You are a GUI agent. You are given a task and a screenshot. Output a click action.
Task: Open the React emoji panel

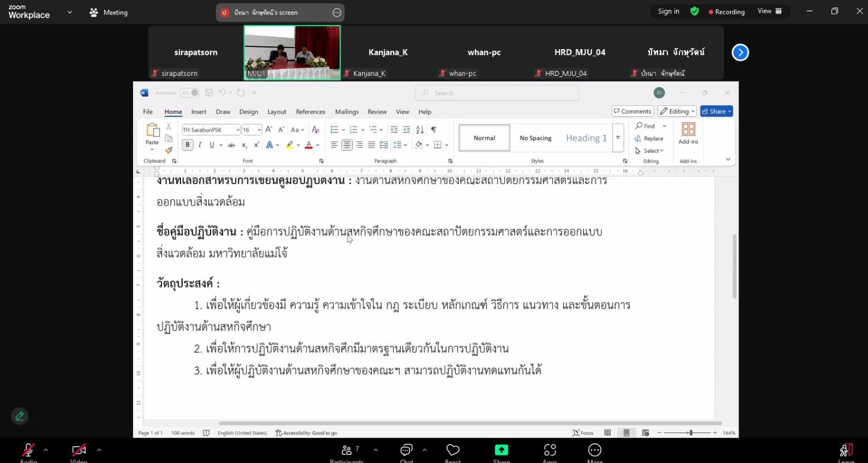(x=453, y=450)
